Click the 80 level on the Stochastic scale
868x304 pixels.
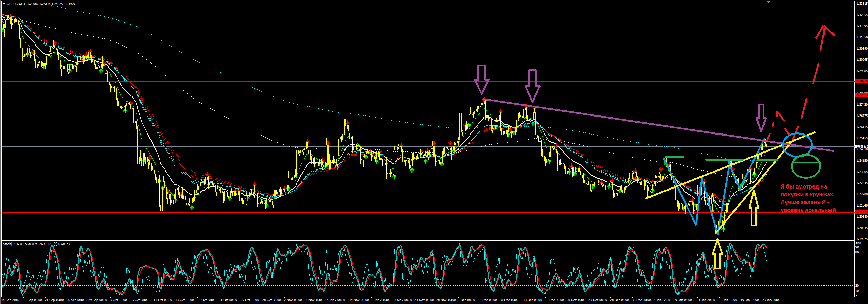[x=857, y=252]
